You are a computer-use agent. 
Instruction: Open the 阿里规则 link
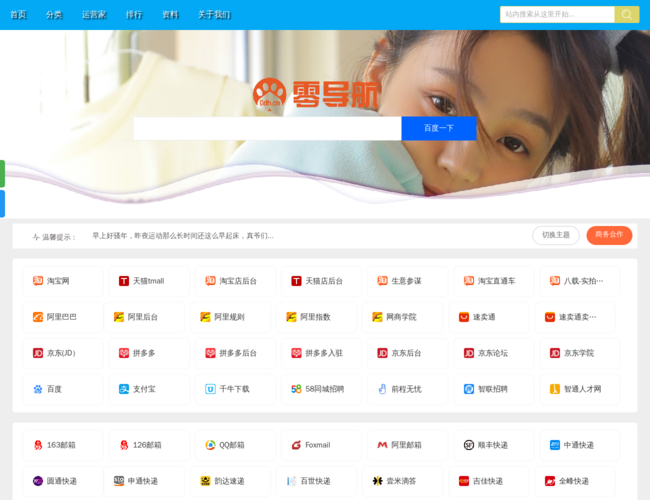pyautogui.click(x=230, y=317)
